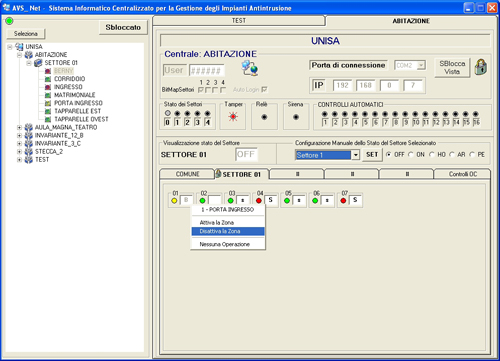Screen dimensions: 500x361
Task: Select the HO sector state radio
Action: coord(432,155)
